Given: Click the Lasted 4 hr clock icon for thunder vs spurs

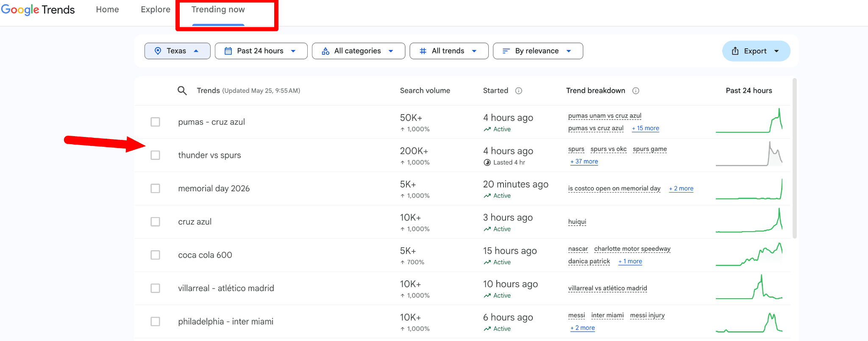Looking at the screenshot, I should 487,162.
